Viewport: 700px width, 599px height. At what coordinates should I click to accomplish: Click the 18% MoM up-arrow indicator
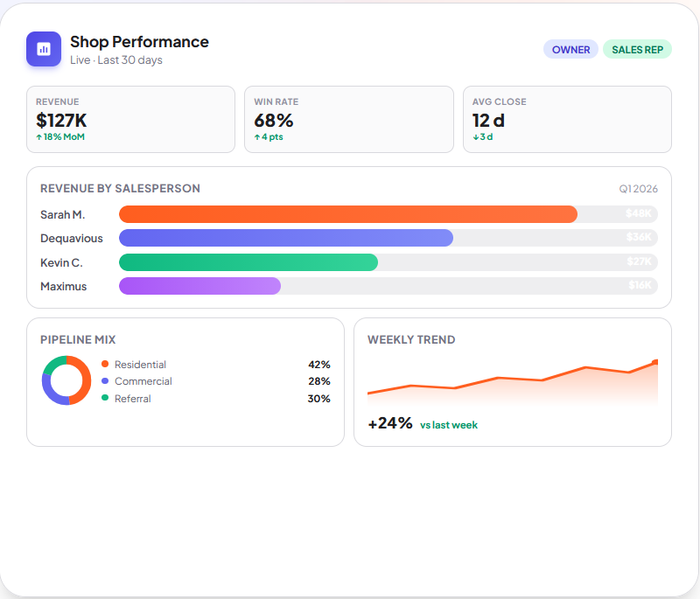[60, 137]
